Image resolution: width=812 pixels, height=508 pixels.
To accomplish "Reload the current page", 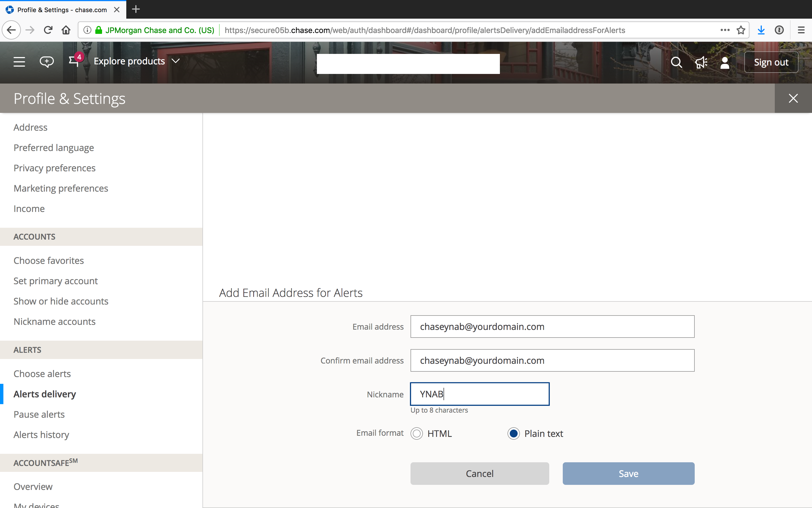I will [x=48, y=30].
